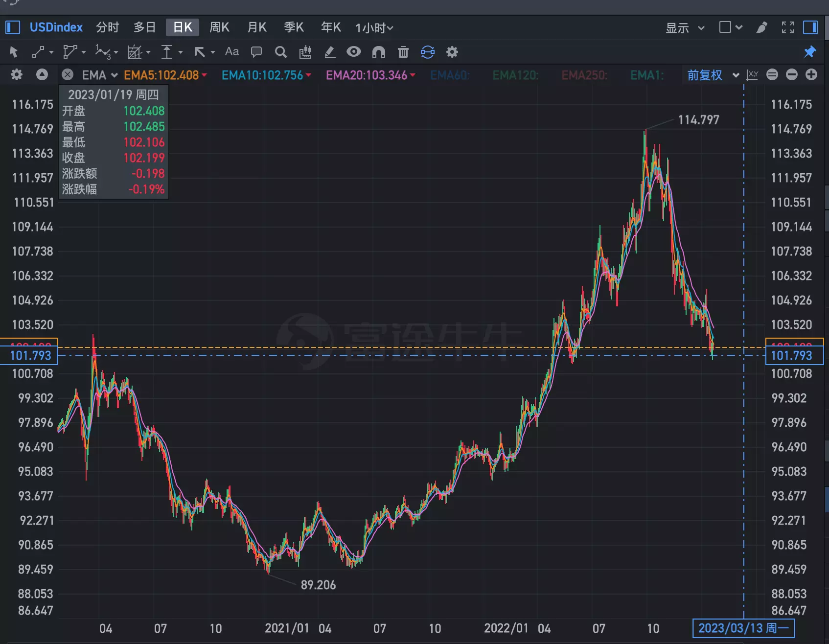Toggle the left sidebar panel
The height and width of the screenshot is (644, 829).
(x=12, y=27)
